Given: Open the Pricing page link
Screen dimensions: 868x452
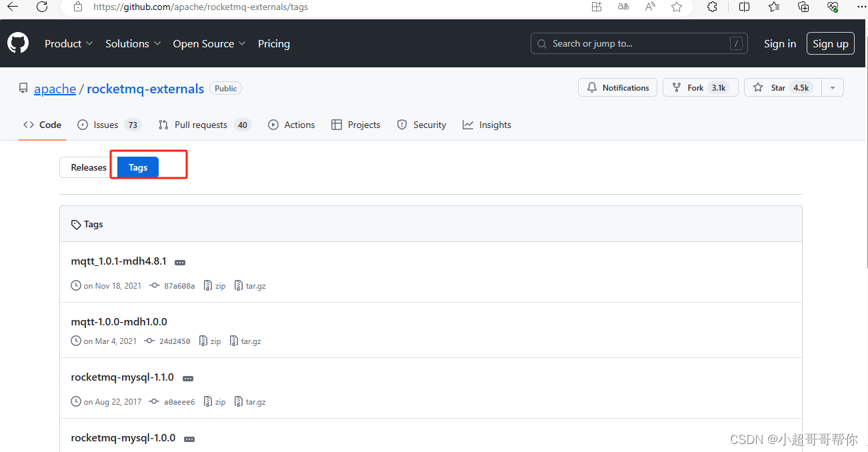Looking at the screenshot, I should point(274,43).
